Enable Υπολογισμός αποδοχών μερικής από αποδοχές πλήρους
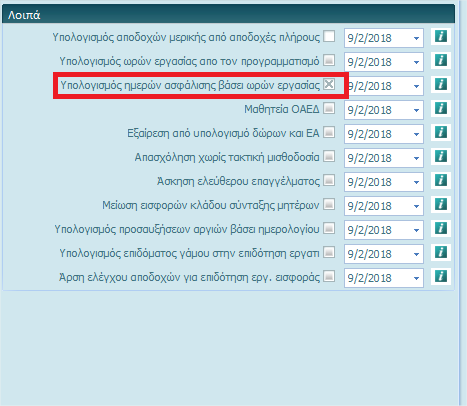 (329, 36)
